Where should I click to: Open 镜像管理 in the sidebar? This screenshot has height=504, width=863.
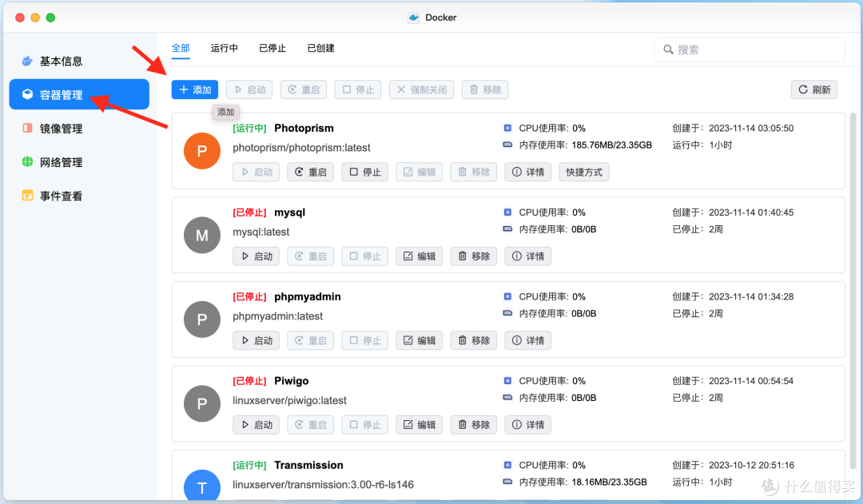point(78,129)
